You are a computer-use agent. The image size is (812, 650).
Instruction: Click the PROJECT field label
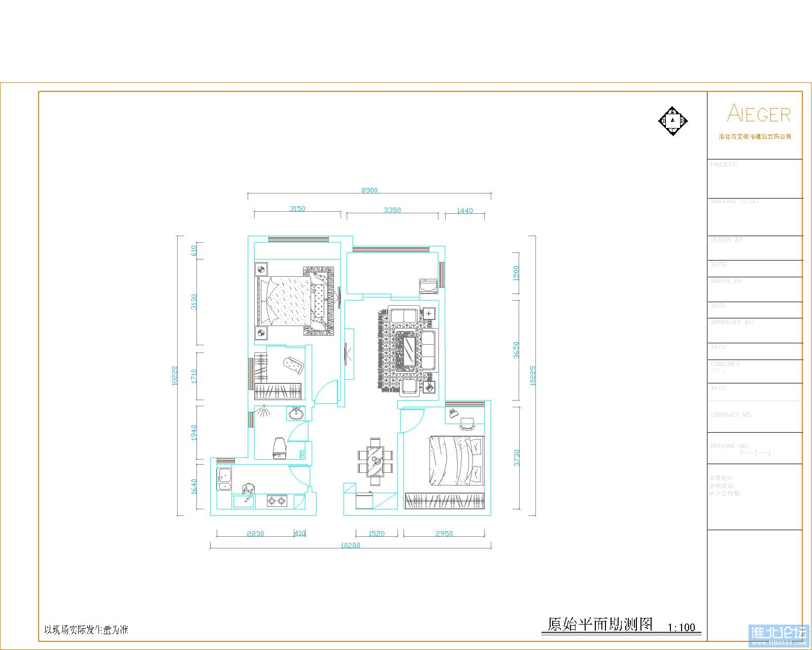click(x=724, y=165)
